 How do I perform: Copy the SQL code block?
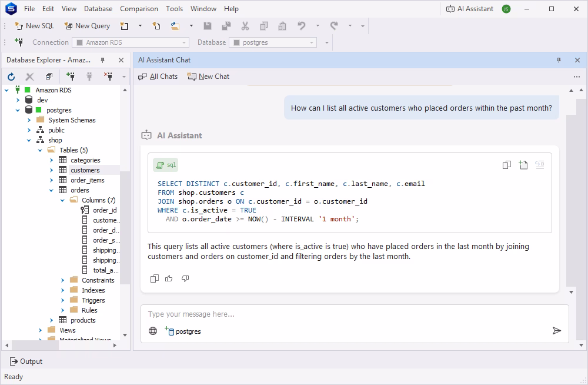pos(507,165)
